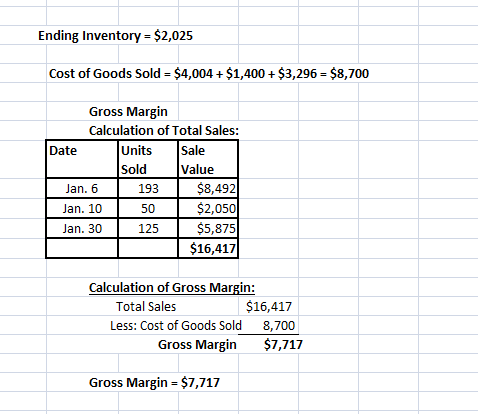The width and height of the screenshot is (478, 414).
Task: Click the $8,492 sale value cell
Action: pos(208,188)
